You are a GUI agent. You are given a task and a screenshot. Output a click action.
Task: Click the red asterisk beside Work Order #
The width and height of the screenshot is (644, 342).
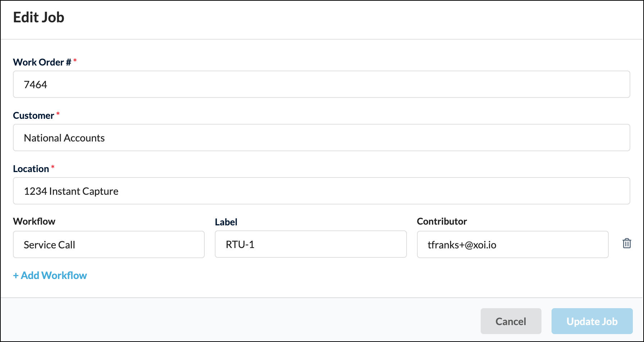coord(75,60)
